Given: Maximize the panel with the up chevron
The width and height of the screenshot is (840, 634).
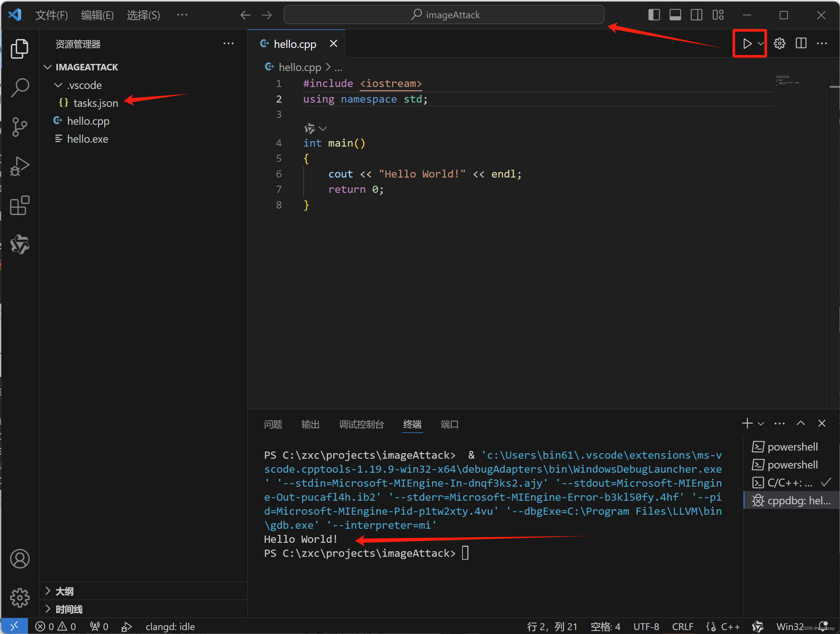Looking at the screenshot, I should (x=801, y=423).
